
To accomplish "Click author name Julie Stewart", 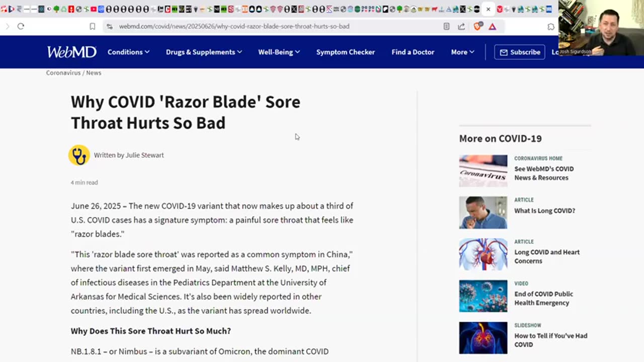I will (144, 155).
